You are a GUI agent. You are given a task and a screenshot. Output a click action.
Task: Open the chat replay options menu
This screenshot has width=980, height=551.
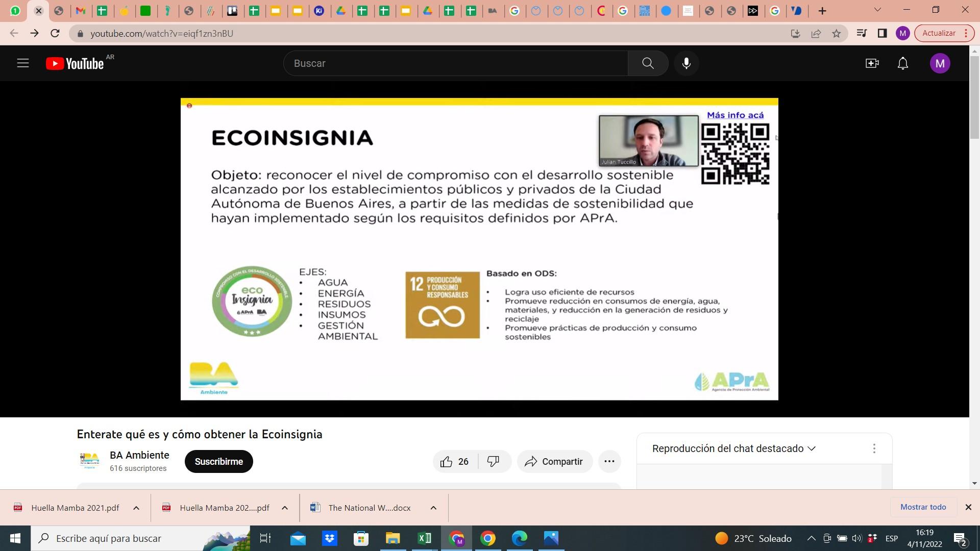pos(874,448)
